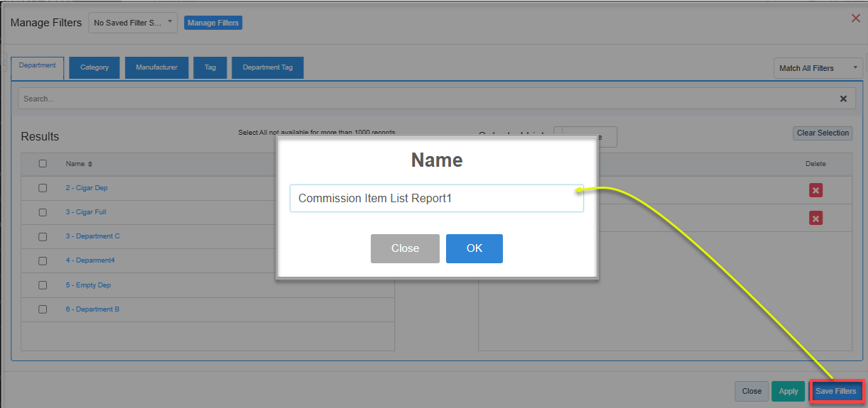The width and height of the screenshot is (868, 408).
Task: Check the box for 4 - Deparment4
Action: [x=43, y=260]
